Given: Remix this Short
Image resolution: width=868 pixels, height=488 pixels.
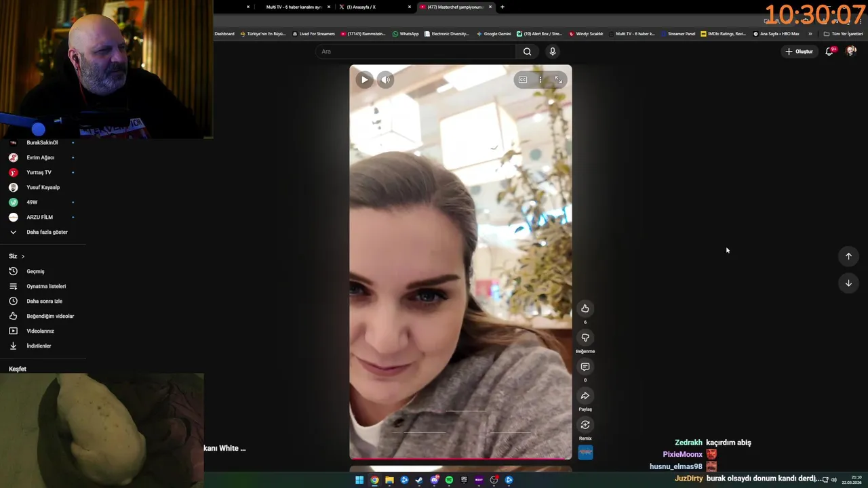Looking at the screenshot, I should coord(585,425).
